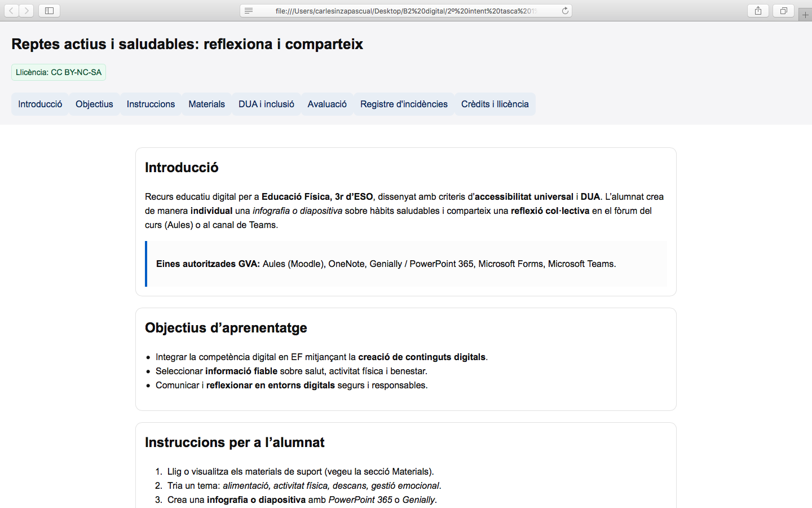
Task: Click the Safari forward arrow button
Action: point(27,11)
